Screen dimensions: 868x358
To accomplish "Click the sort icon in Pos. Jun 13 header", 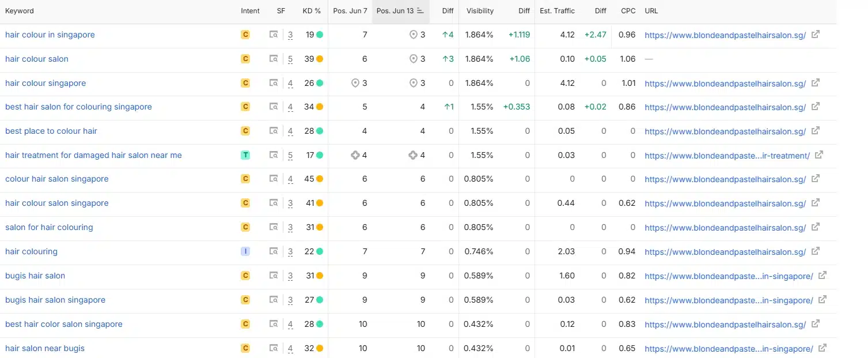I will tap(420, 11).
